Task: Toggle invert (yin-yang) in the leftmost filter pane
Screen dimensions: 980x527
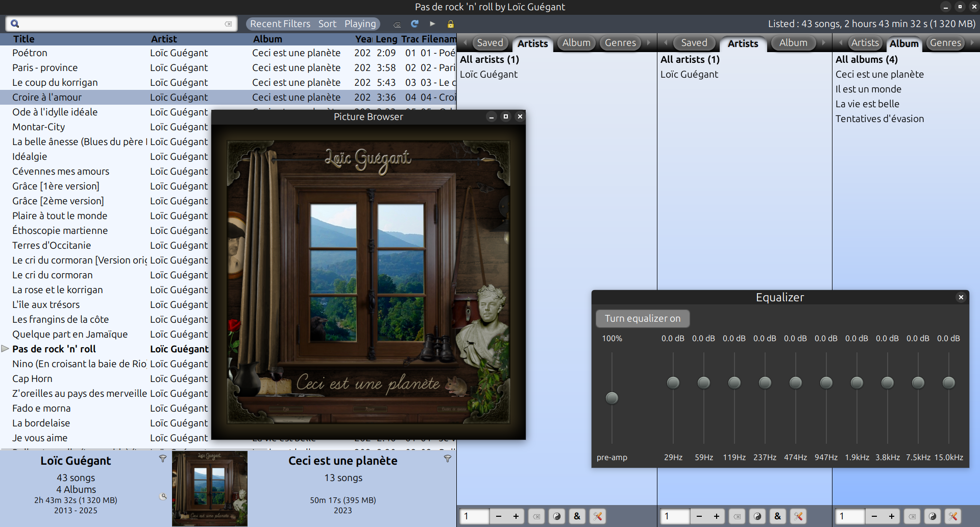Action: point(557,516)
